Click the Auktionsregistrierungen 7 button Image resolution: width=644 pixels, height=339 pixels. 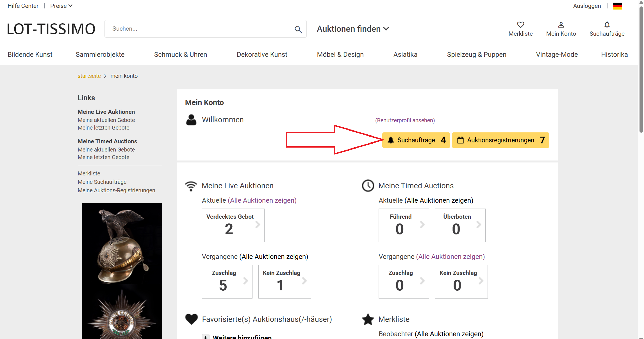tap(500, 140)
